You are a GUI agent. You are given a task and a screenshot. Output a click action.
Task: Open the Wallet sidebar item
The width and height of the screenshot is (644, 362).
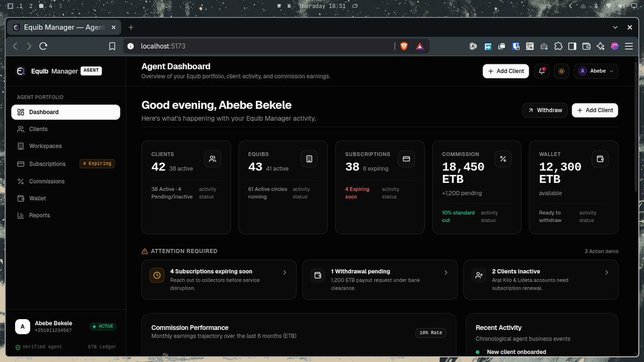click(65, 198)
